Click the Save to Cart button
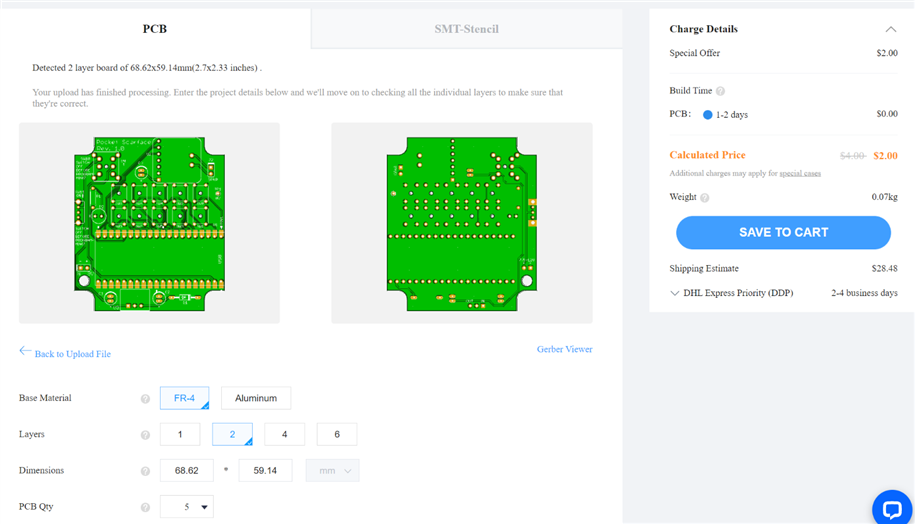Screen dimensions: 915x524 [783, 232]
